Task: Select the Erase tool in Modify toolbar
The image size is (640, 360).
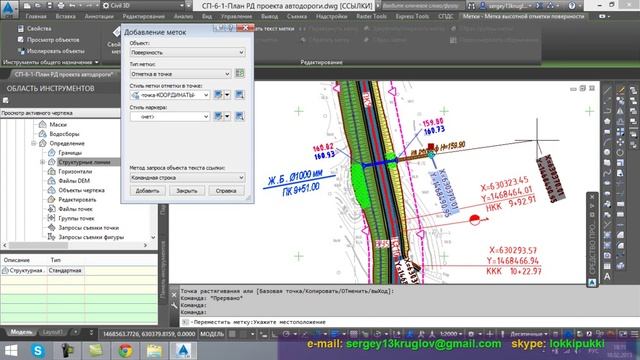Action: click(x=620, y=90)
